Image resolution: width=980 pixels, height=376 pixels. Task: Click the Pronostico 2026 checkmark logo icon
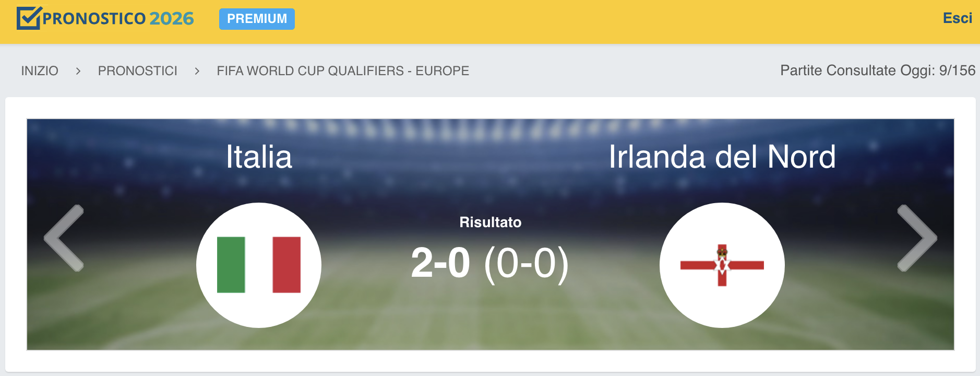(x=29, y=18)
